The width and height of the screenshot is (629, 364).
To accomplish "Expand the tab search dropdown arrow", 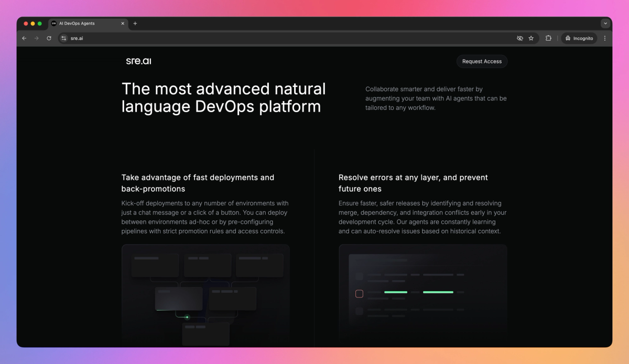I will click(605, 24).
